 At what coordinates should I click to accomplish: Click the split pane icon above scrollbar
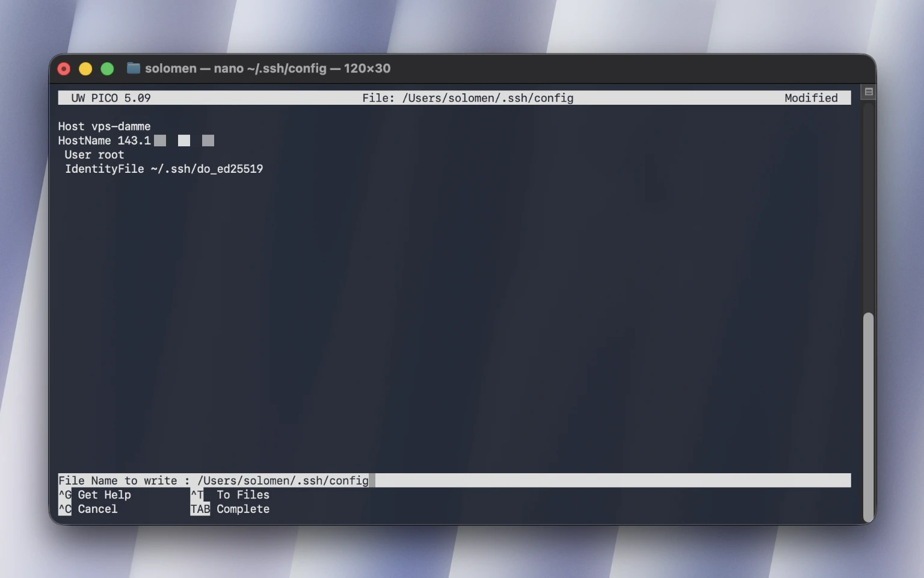click(x=869, y=92)
